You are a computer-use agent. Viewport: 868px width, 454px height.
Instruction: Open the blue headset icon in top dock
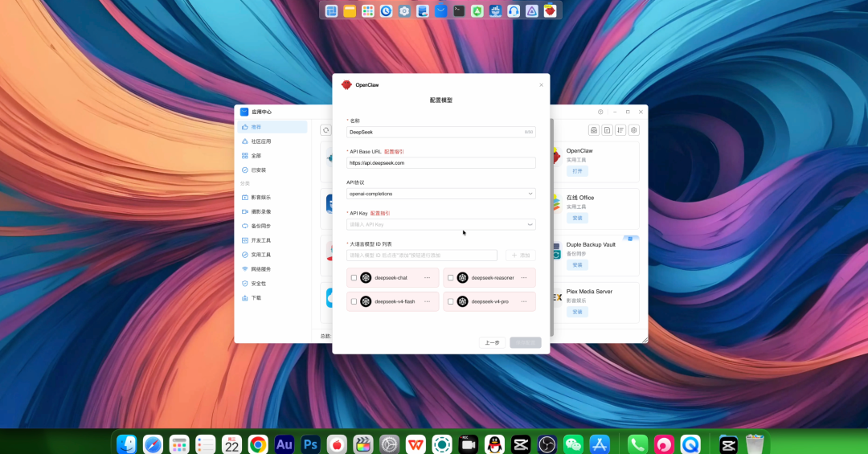coord(514,10)
